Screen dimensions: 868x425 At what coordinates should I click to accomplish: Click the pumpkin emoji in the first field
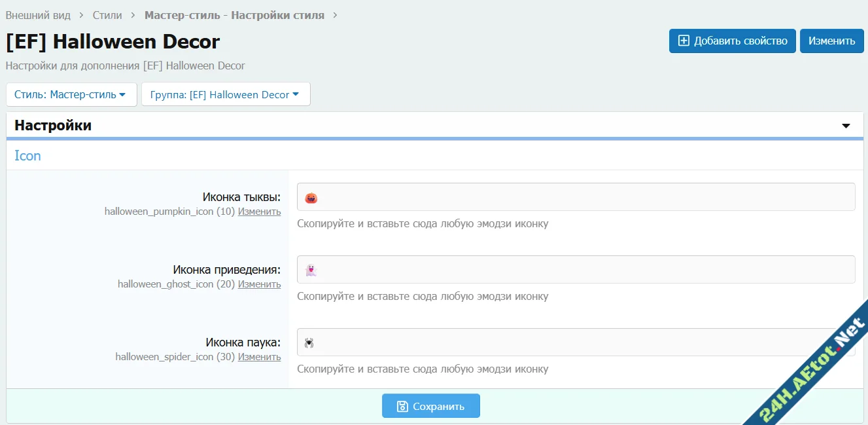click(x=311, y=198)
